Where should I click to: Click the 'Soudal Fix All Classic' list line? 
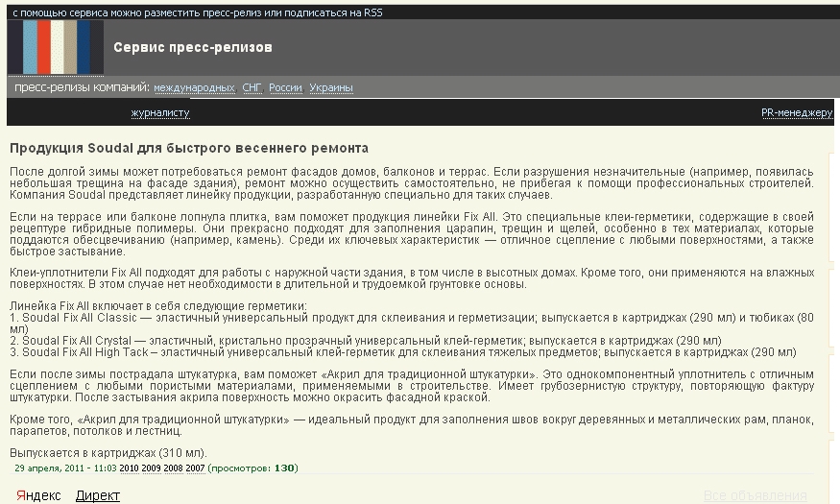click(x=412, y=324)
